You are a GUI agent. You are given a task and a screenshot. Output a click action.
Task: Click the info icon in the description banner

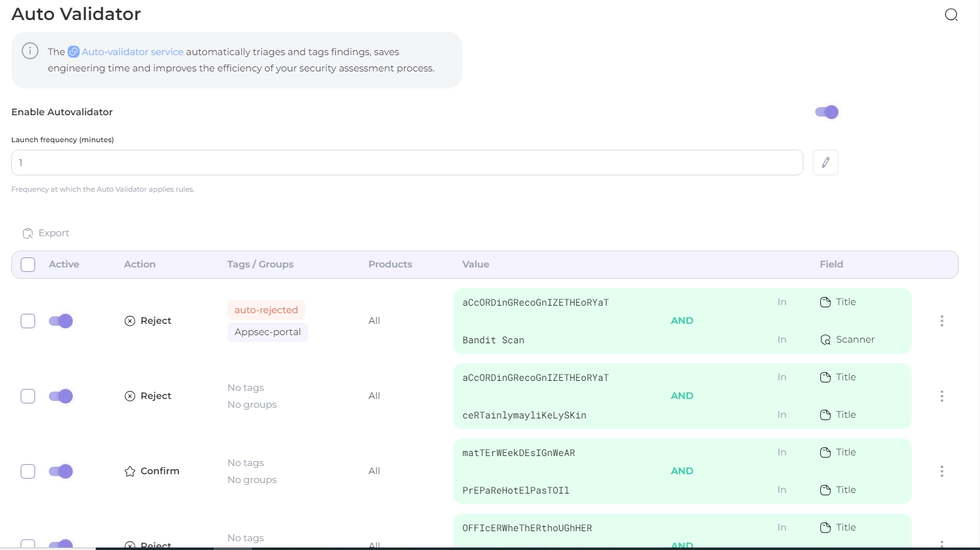coord(30,51)
